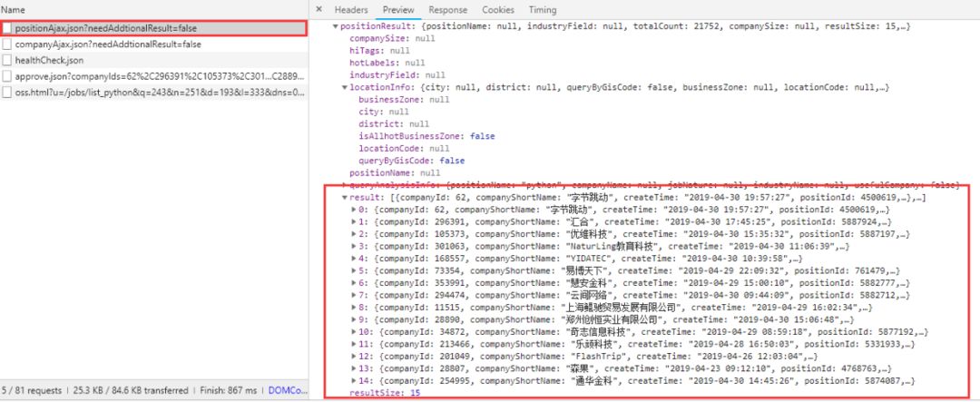
Task: Expand result item 14 for 通华金科
Action: (354, 381)
